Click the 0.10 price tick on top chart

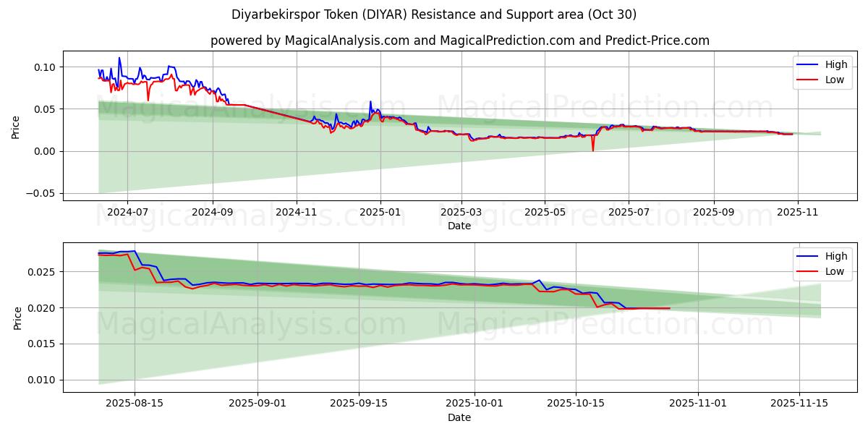[45, 67]
